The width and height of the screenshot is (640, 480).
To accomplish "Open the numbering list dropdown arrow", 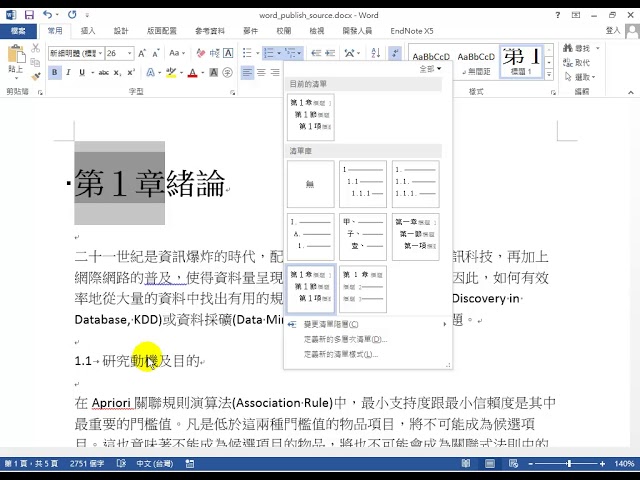I will tap(279, 53).
